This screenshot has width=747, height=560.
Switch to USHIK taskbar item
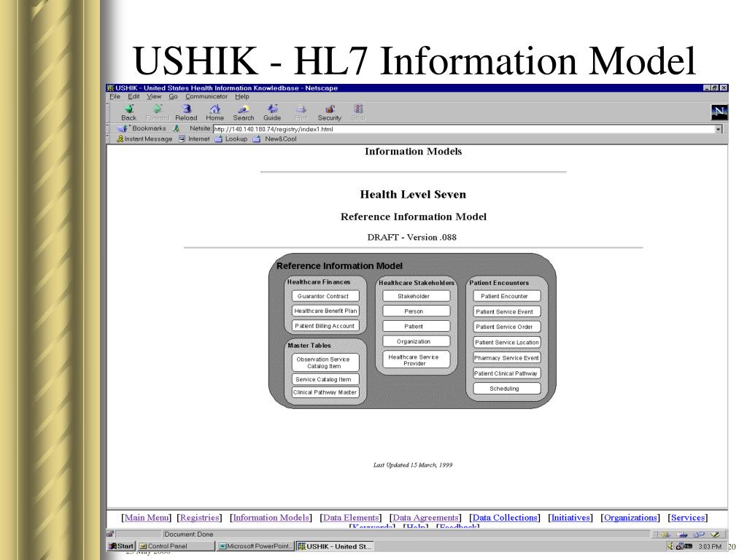pyautogui.click(x=335, y=546)
